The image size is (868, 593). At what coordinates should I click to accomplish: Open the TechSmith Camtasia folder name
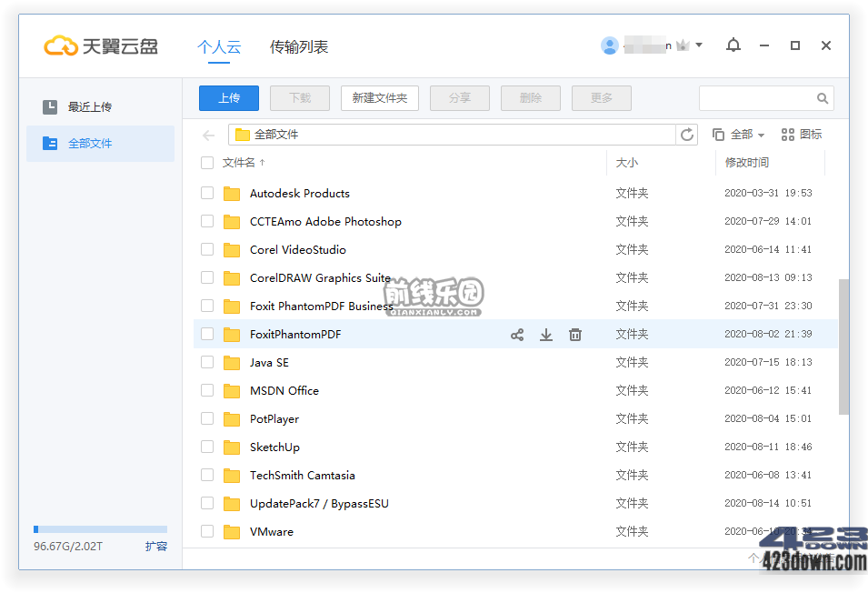pyautogui.click(x=303, y=476)
